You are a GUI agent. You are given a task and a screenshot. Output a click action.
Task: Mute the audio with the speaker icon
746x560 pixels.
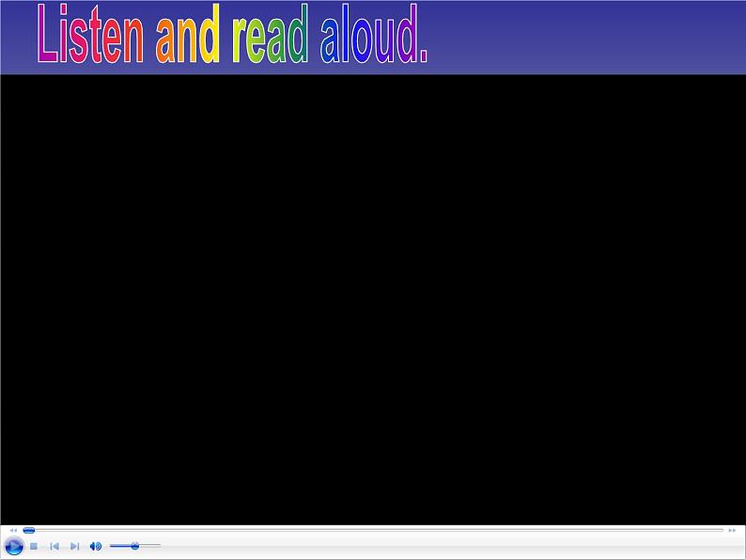[x=95, y=546]
